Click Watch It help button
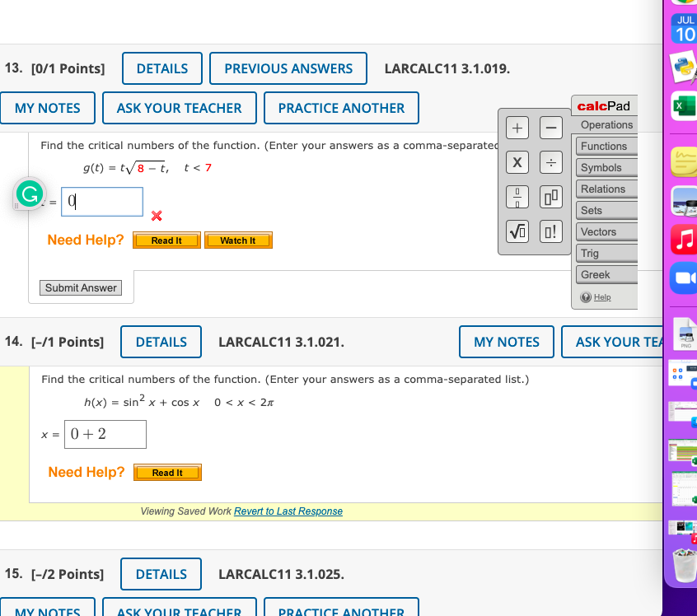 tap(238, 240)
